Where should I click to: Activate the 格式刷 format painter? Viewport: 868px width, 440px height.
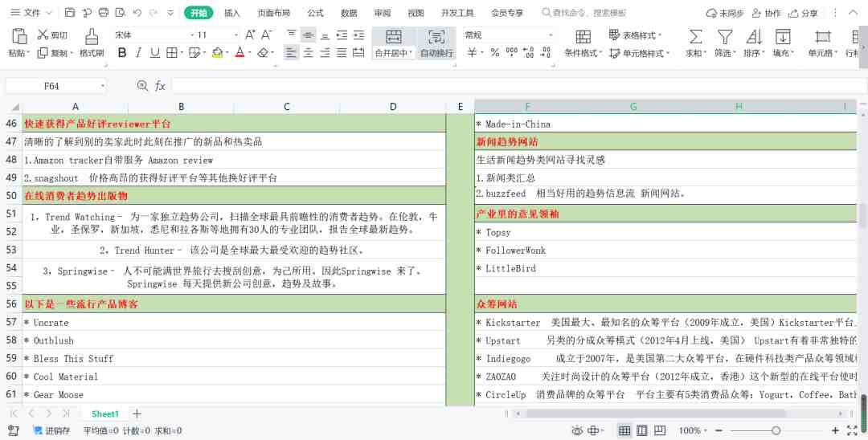click(92, 43)
